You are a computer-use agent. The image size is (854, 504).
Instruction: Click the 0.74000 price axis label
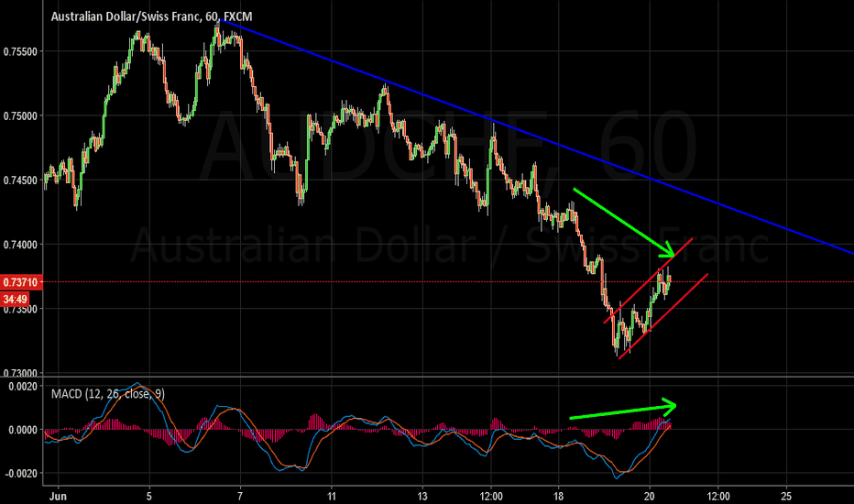(20, 245)
